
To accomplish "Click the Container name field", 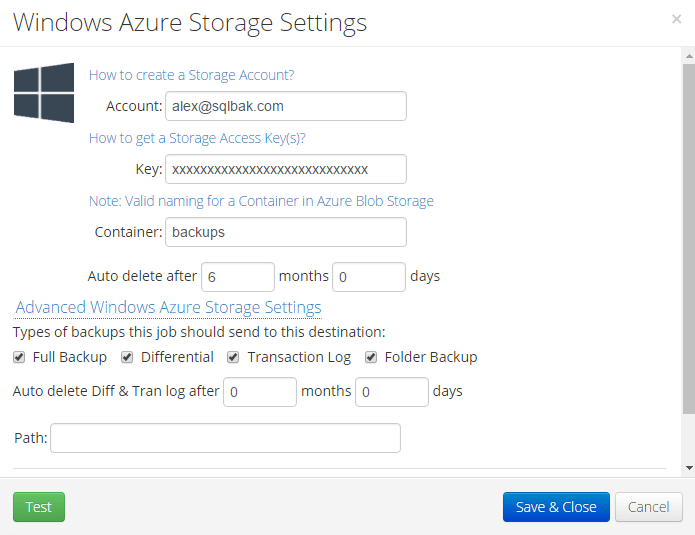I will pyautogui.click(x=286, y=232).
